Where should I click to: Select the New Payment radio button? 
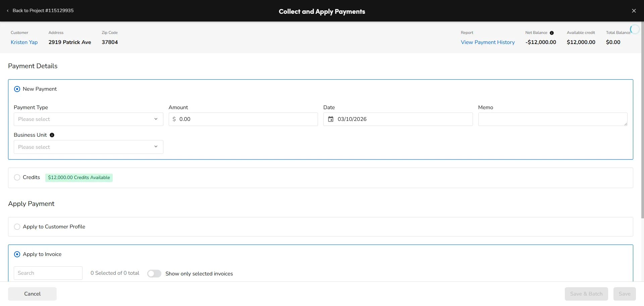(17, 89)
